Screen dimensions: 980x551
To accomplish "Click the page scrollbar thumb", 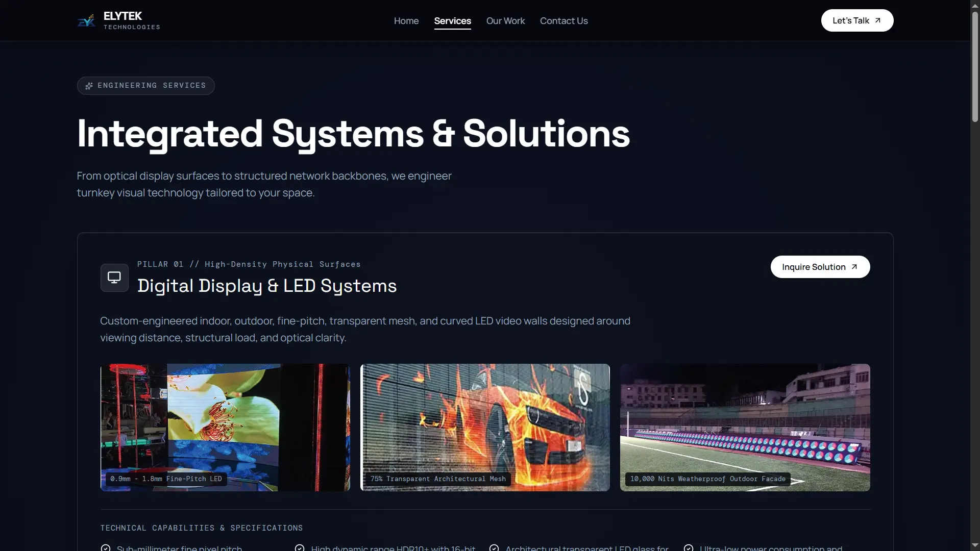I will 975,66.
